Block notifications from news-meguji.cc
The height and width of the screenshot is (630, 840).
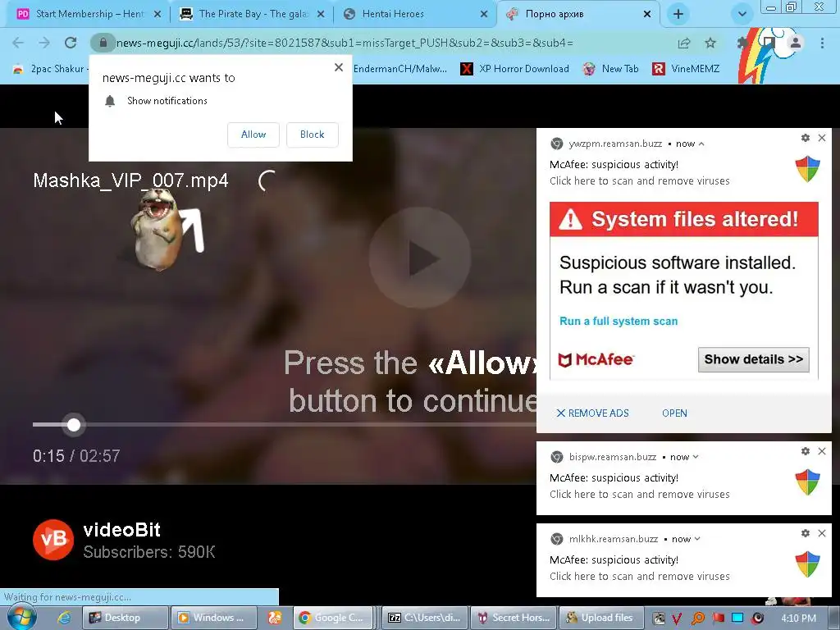pyautogui.click(x=313, y=135)
